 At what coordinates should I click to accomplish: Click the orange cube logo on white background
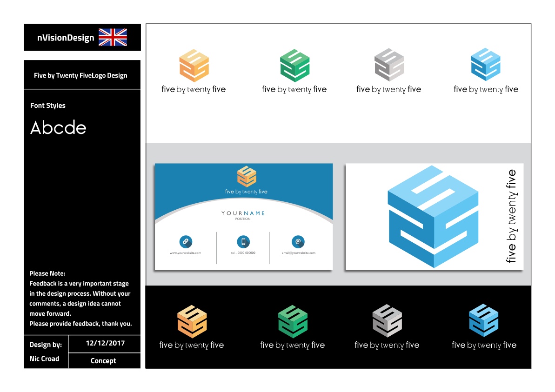(194, 66)
